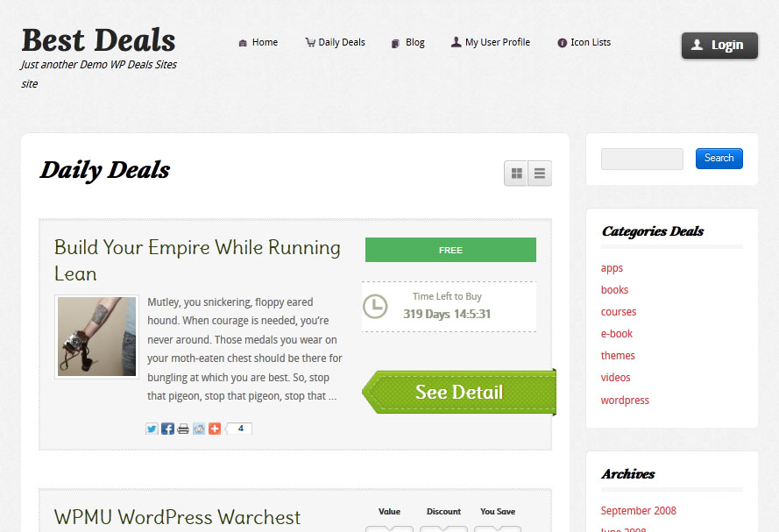Share the deal on Reddit

(199, 429)
